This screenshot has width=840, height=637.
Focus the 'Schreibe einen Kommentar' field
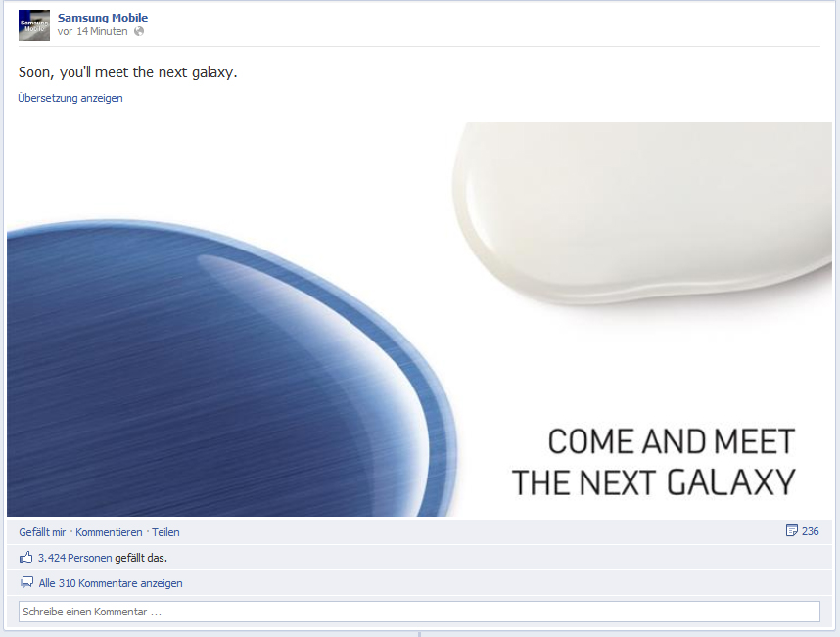(419, 612)
